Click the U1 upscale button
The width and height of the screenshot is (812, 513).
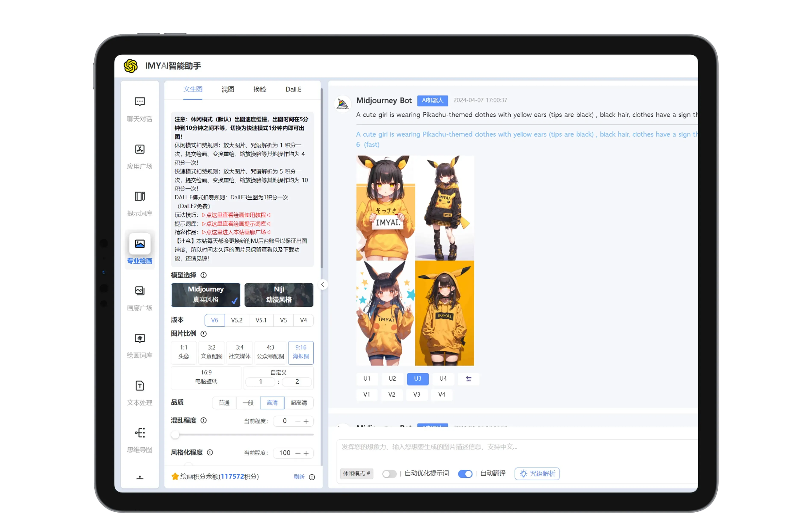[367, 379]
